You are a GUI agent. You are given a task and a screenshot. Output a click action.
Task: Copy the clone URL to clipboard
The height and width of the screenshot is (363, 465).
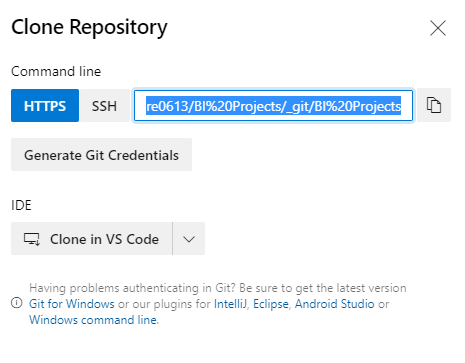click(434, 105)
